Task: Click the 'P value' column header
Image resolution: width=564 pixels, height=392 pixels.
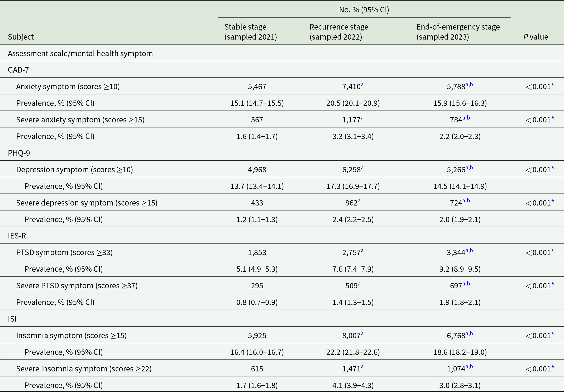Action: click(536, 37)
